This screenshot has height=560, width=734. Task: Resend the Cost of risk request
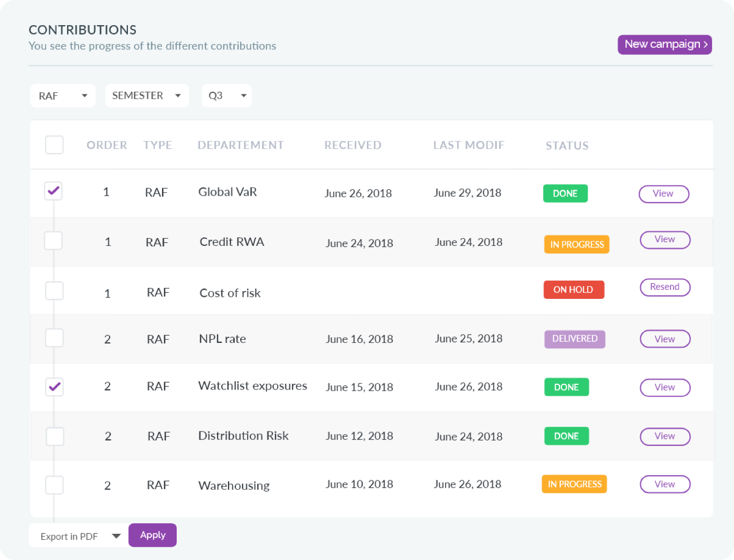[x=665, y=287]
